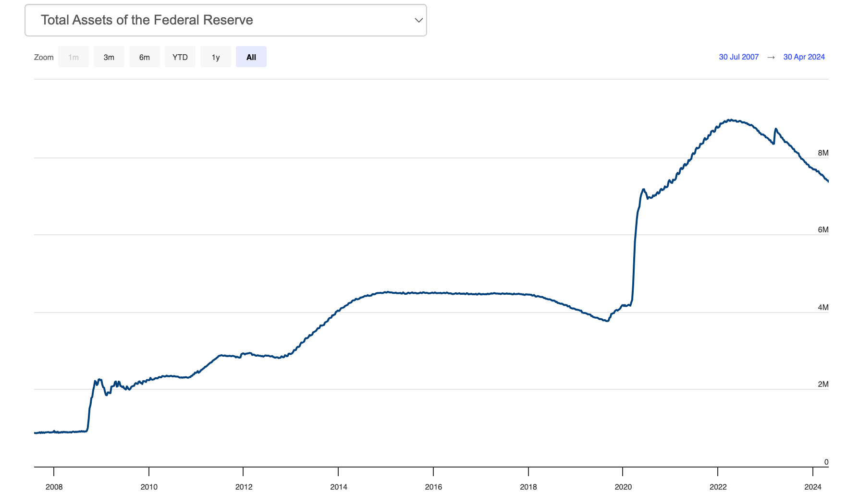Select the 6m zoom range
This screenshot has height=504, width=859.
(x=145, y=57)
